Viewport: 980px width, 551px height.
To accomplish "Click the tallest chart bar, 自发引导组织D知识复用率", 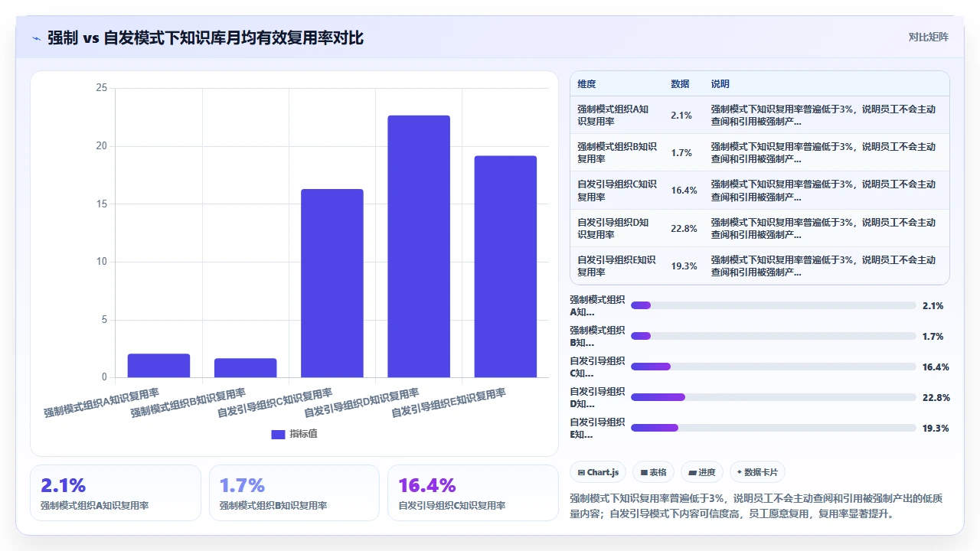I will point(418,246).
